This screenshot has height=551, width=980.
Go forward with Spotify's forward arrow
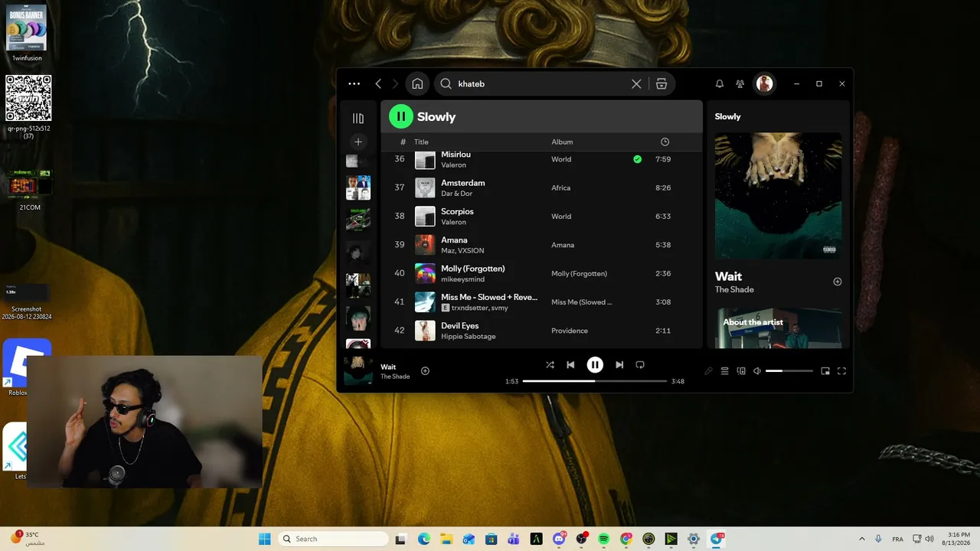(x=395, y=84)
